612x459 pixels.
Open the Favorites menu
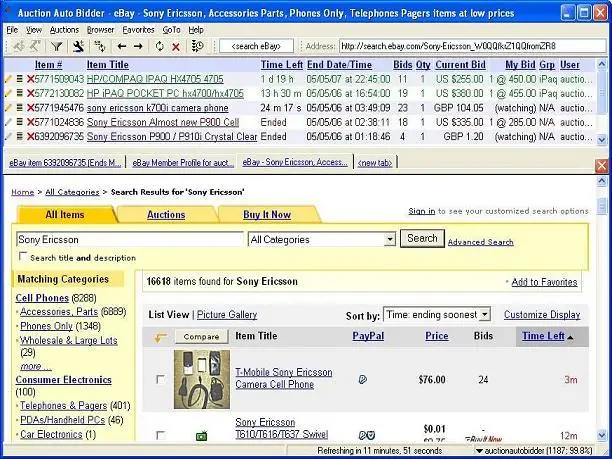pyautogui.click(x=138, y=30)
